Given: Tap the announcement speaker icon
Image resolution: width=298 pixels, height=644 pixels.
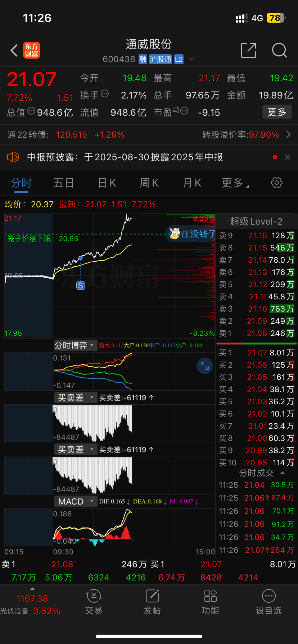Looking at the screenshot, I should pos(13,157).
